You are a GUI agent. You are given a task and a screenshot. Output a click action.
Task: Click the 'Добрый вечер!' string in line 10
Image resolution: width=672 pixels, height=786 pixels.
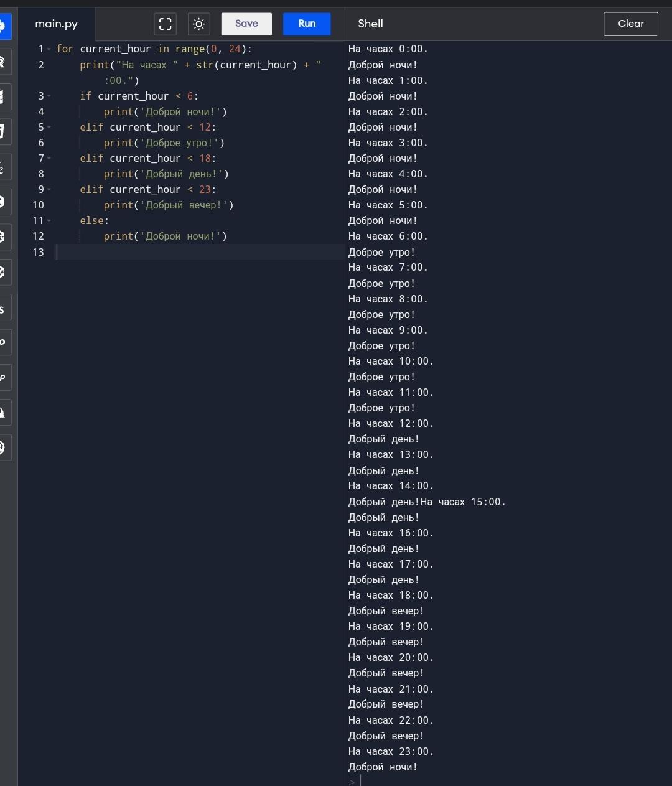click(x=184, y=205)
